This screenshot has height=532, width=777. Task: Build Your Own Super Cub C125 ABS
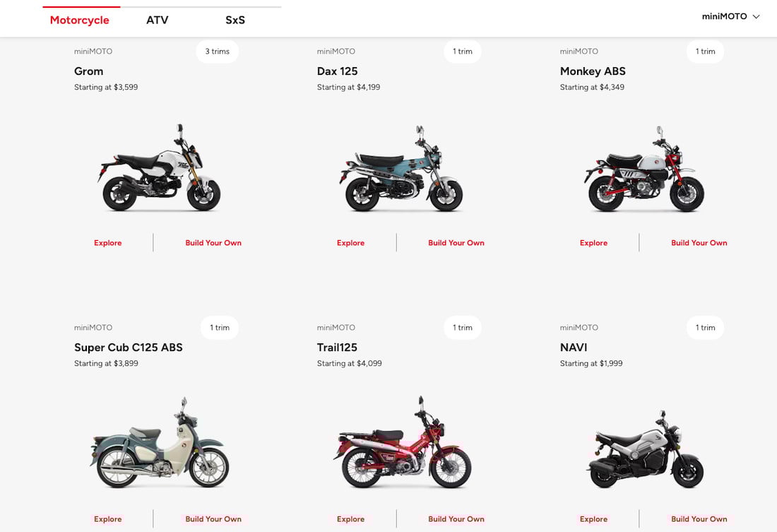(213, 519)
